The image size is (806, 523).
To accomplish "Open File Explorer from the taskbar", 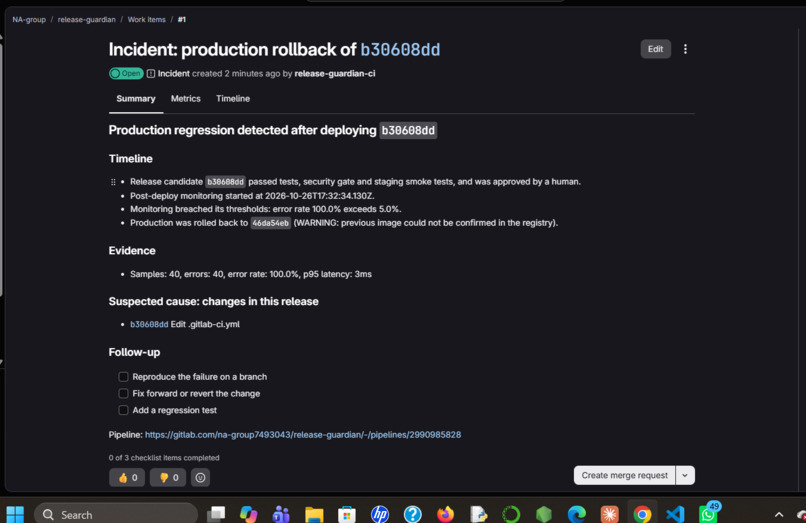I will 314,514.
